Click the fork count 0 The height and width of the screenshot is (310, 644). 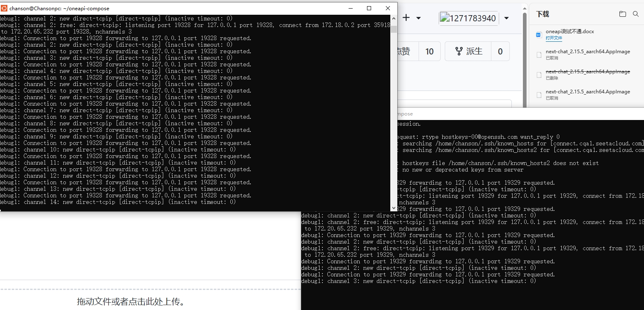coord(500,51)
